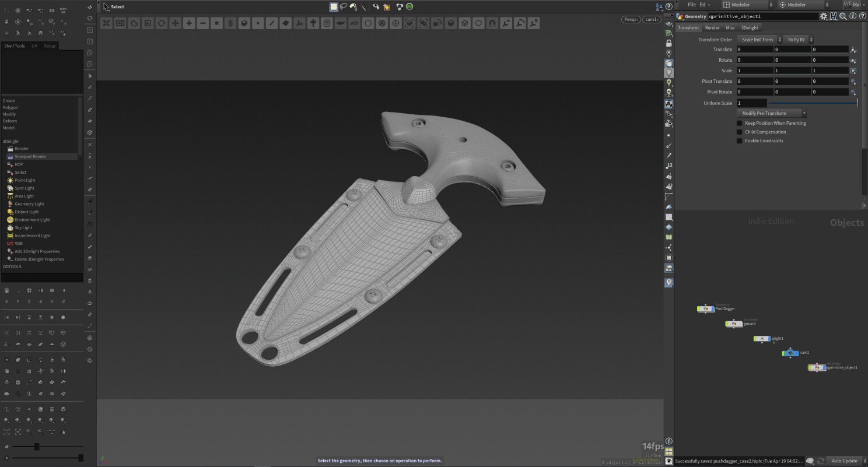Check the Enable Constraints box
This screenshot has width=868, height=467.
740,141
